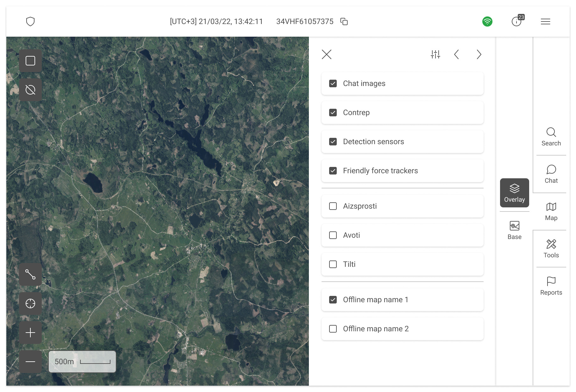Enable the Avoti overlay checkbox

tap(333, 235)
